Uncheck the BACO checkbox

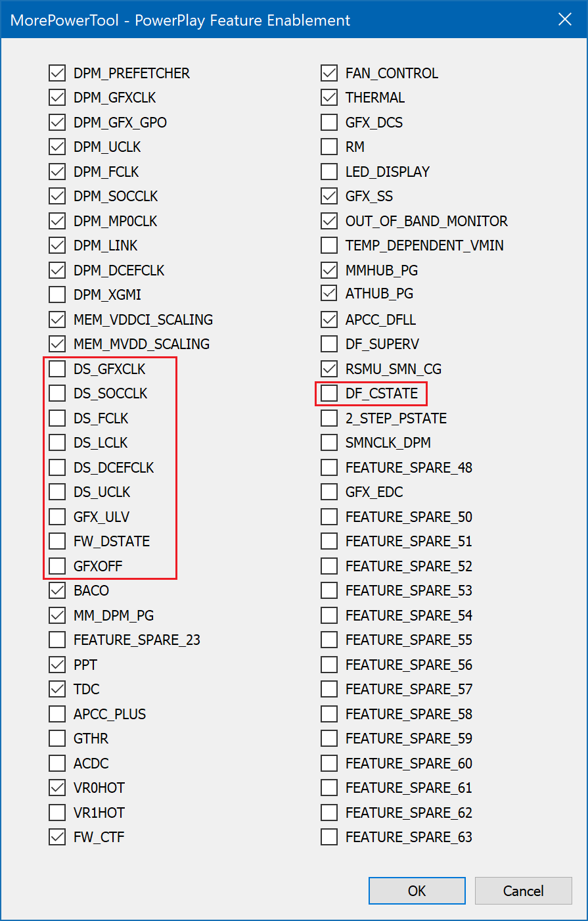pos(58,590)
